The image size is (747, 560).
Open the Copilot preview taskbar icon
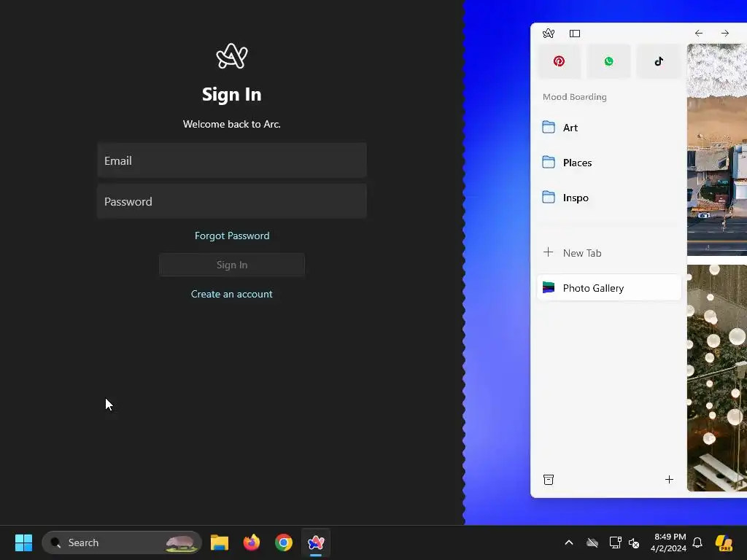point(724,542)
